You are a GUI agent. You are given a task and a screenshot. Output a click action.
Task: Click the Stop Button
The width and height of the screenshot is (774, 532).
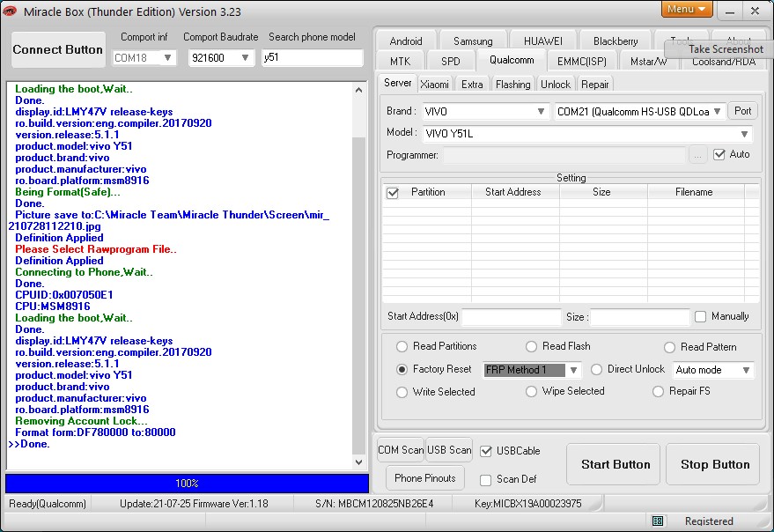(x=712, y=464)
